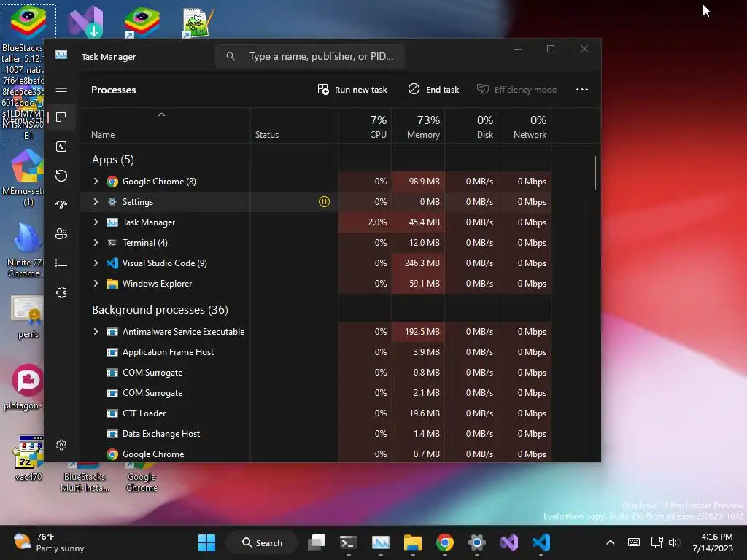
Task: Click the End task button
Action: pos(433,90)
